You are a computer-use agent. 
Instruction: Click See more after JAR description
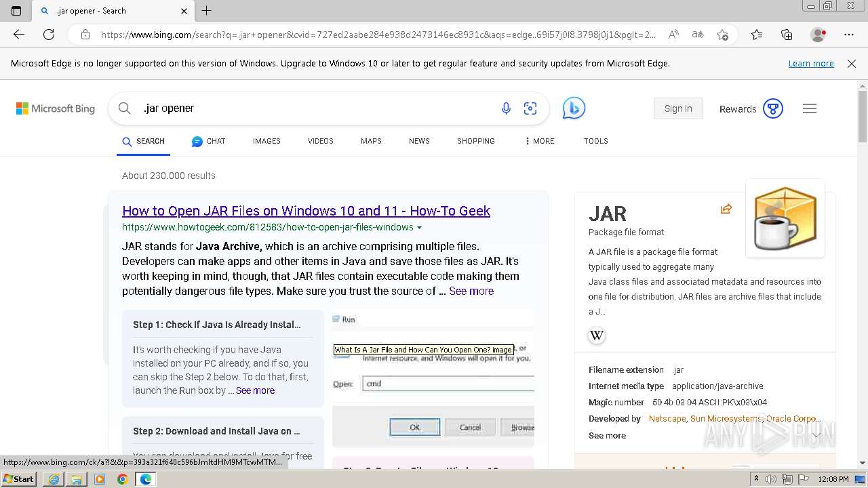pos(471,291)
